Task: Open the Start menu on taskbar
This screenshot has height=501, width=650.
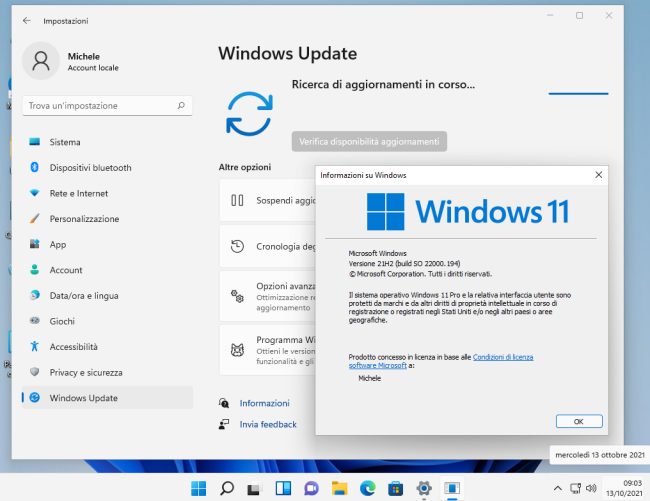Action: point(199,488)
